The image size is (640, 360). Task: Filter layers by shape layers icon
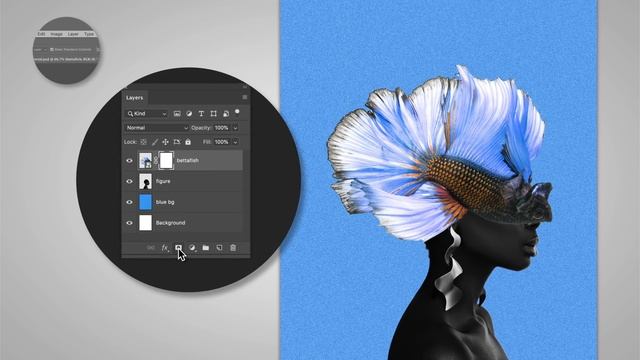pyautogui.click(x=213, y=113)
